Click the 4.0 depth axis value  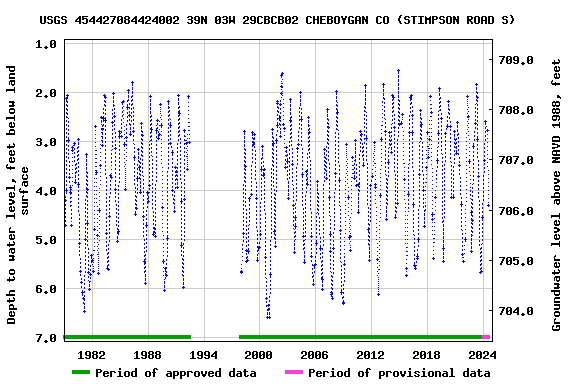(46, 191)
